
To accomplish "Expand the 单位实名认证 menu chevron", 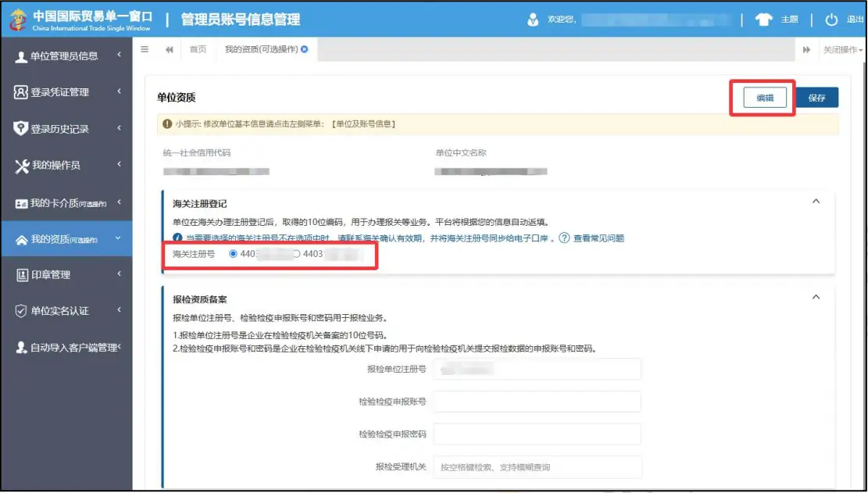I will (119, 310).
